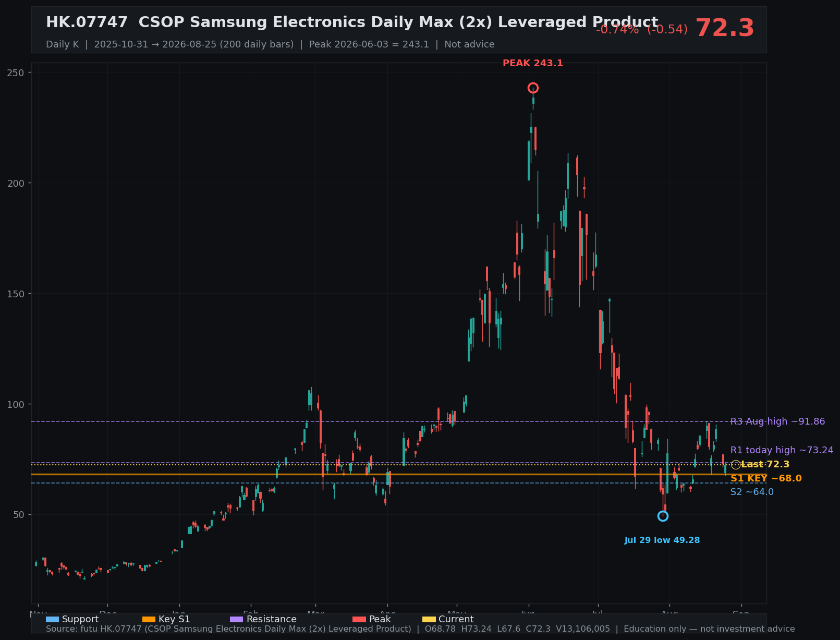Click the Jul 29 low 49.28 label
840x640 pixels.
point(662,540)
